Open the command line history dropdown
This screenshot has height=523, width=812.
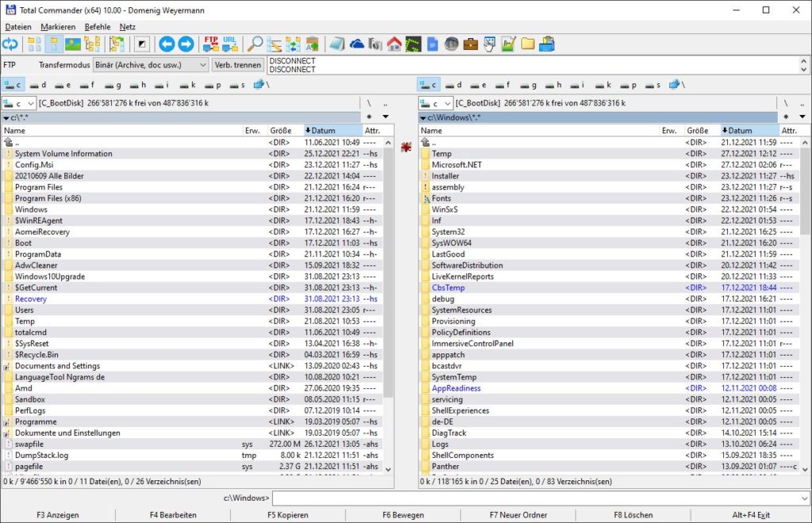804,498
